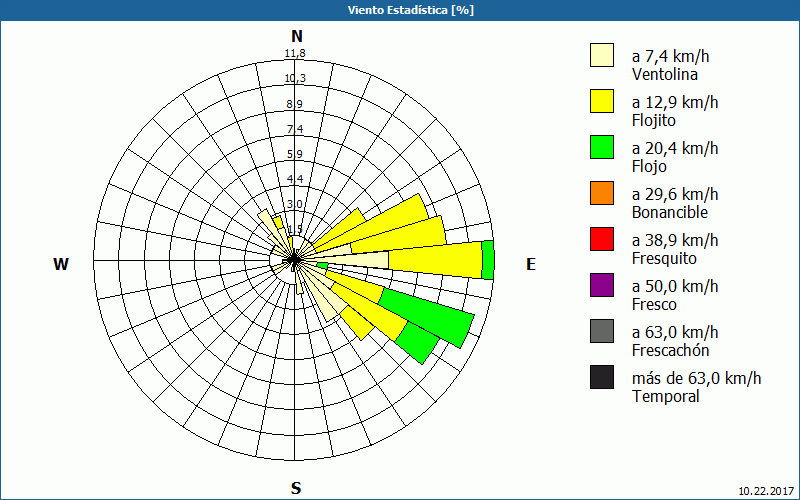Click the 3,0 ring scale value
The image size is (800, 500).
tap(294, 204)
